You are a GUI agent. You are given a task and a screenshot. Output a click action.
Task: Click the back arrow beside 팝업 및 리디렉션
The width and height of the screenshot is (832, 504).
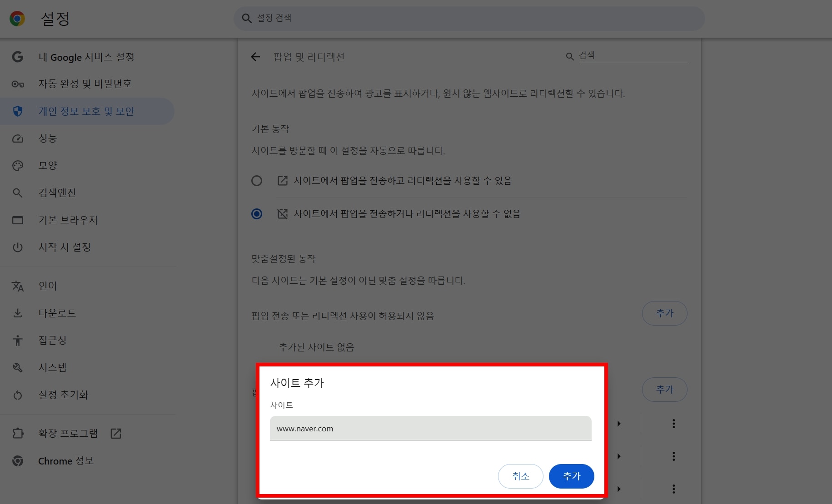coord(256,57)
